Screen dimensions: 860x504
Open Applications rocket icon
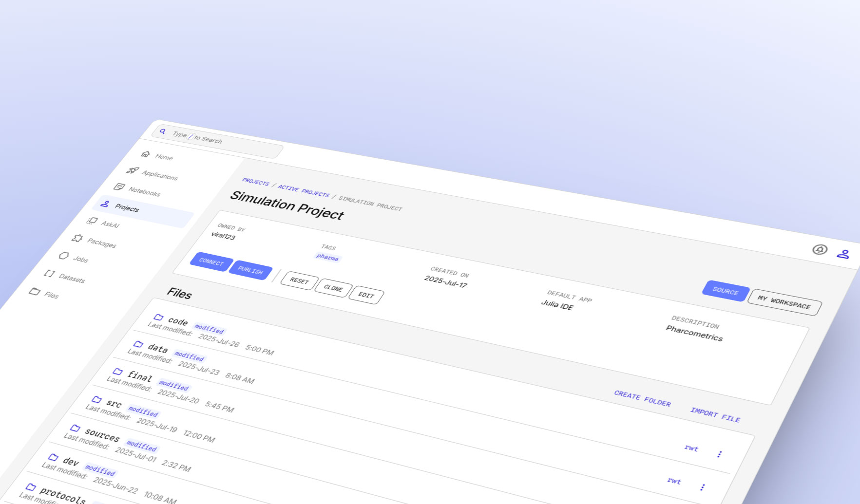pos(132,170)
